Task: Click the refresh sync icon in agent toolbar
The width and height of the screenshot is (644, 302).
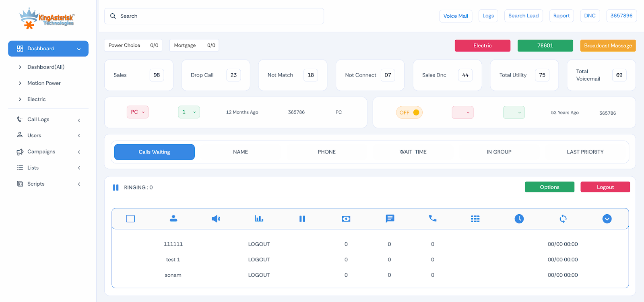Action: 563,219
